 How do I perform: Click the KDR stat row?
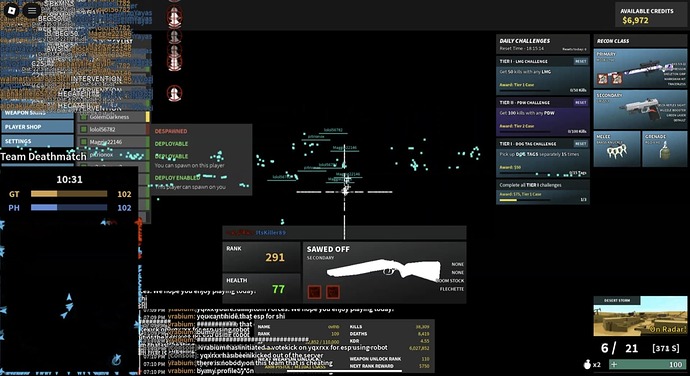point(389,341)
